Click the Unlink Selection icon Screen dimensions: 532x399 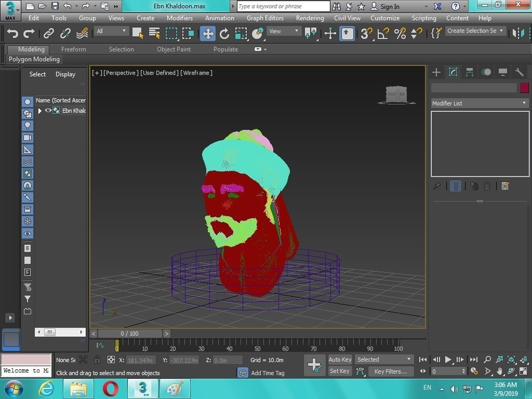pyautogui.click(x=65, y=33)
